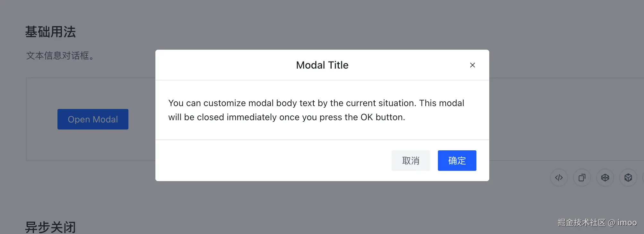Open the demo in CodeSandbox
The height and width of the screenshot is (234, 644).
click(628, 178)
